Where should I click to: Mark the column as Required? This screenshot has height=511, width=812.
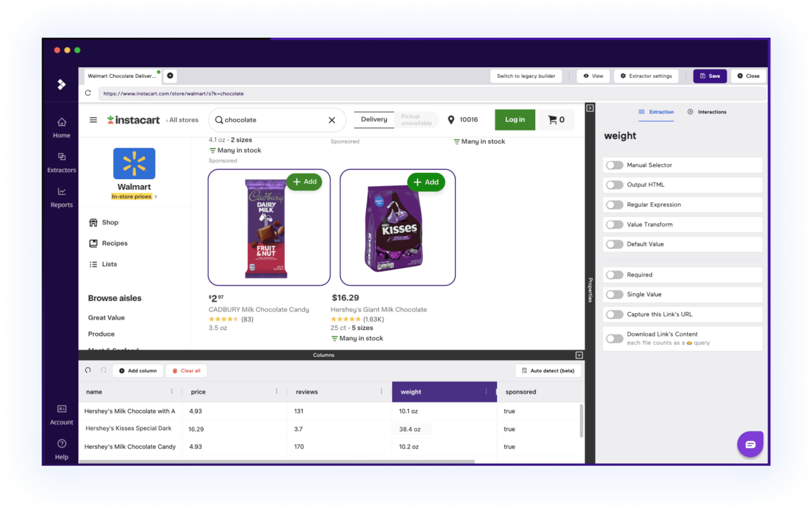point(615,275)
